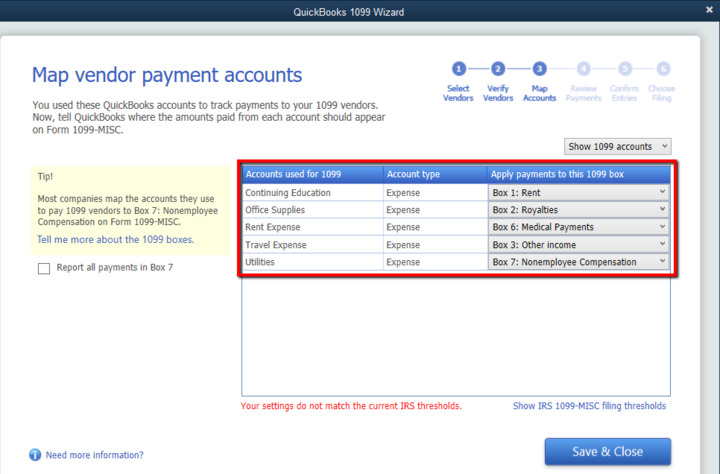
Task: Click step 1 circle Select Vendors
Action: point(458,69)
